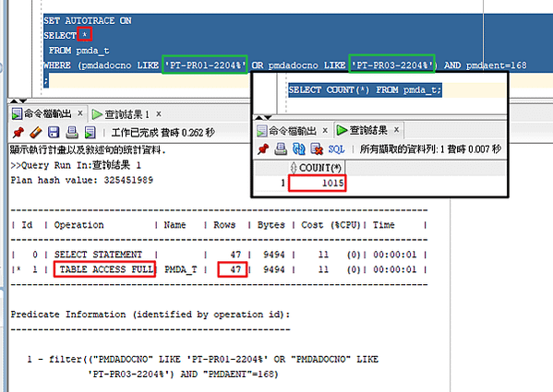This screenshot has width=553, height=392.
Task: Click the filter predicate line for PT-PR01-2204%
Action: pyautogui.click(x=203, y=359)
